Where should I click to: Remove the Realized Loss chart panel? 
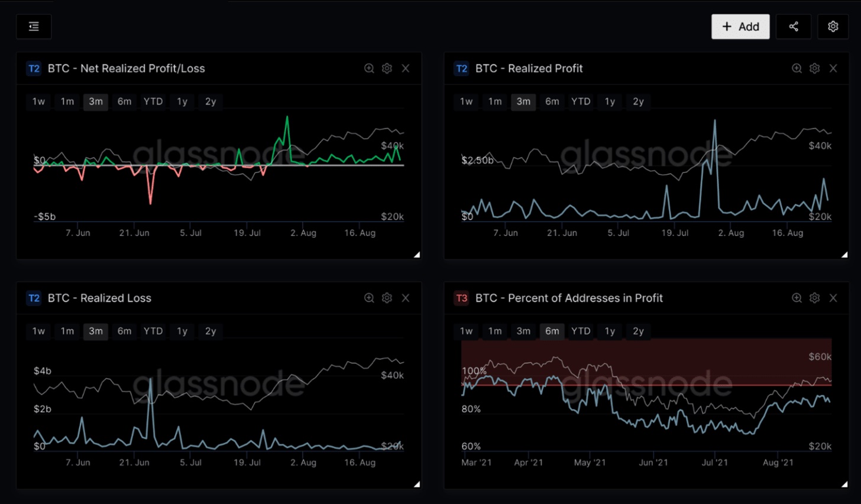tap(406, 298)
